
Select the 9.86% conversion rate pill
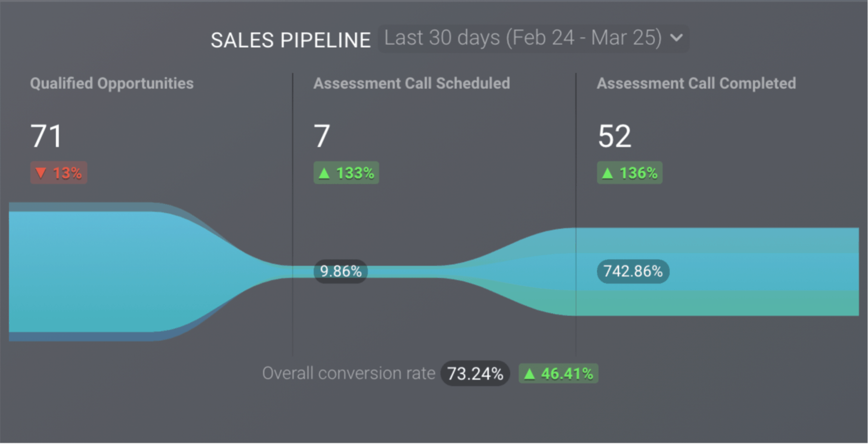coord(341,271)
